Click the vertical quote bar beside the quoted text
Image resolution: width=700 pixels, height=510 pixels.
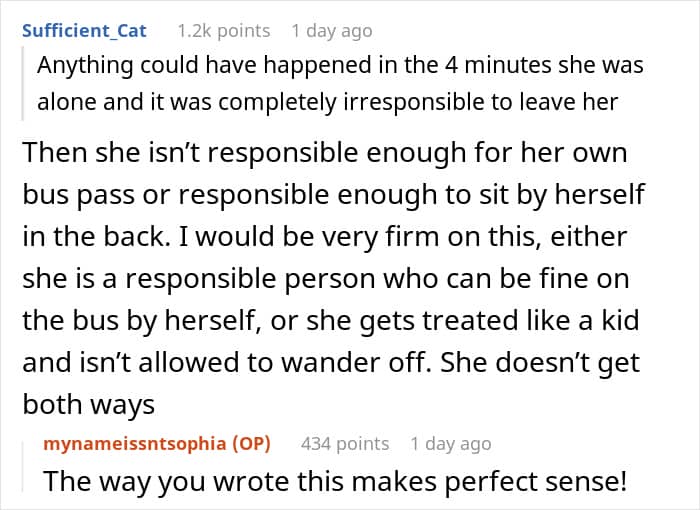23,83
